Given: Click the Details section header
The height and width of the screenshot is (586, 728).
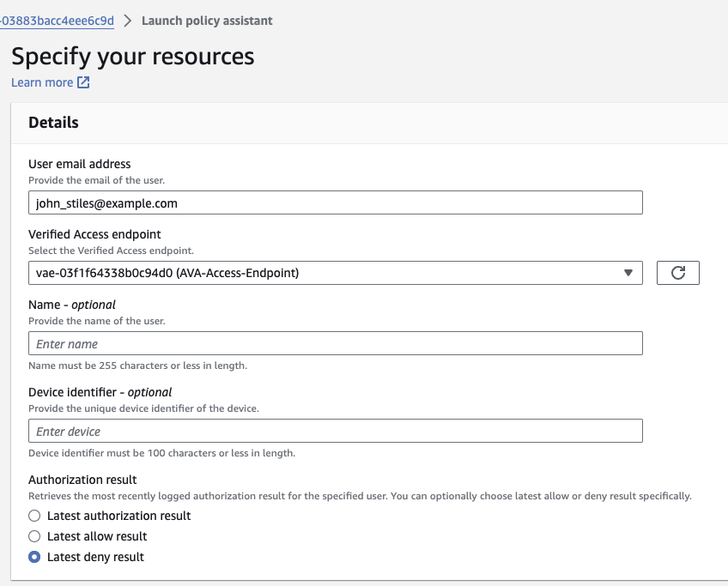Looking at the screenshot, I should [x=53, y=122].
